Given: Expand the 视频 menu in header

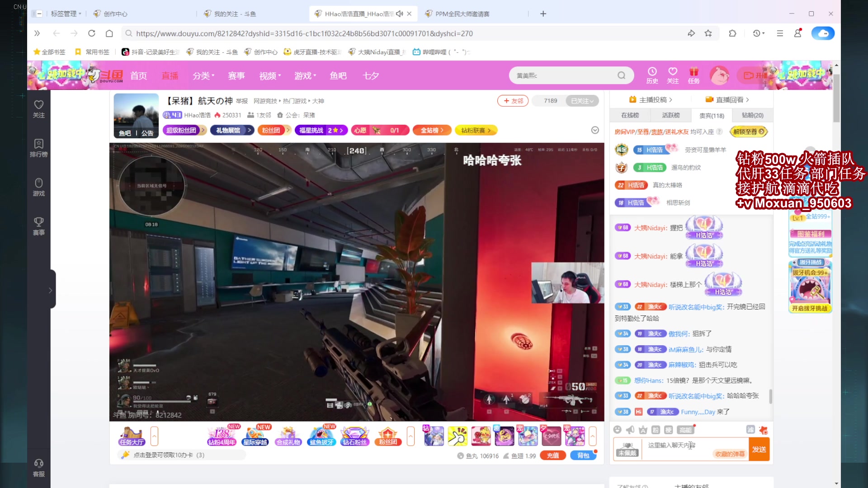Looking at the screenshot, I should (x=270, y=75).
